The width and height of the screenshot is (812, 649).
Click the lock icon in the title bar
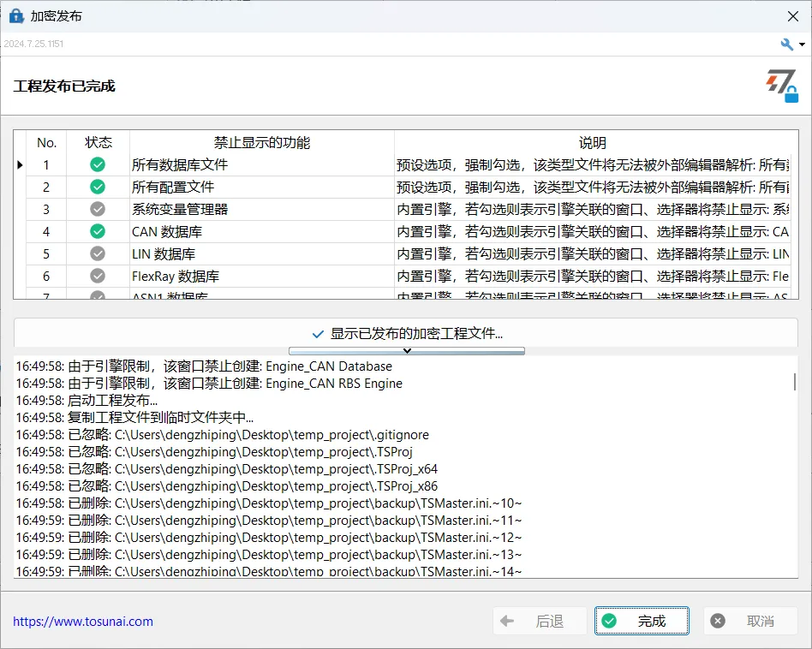point(14,15)
